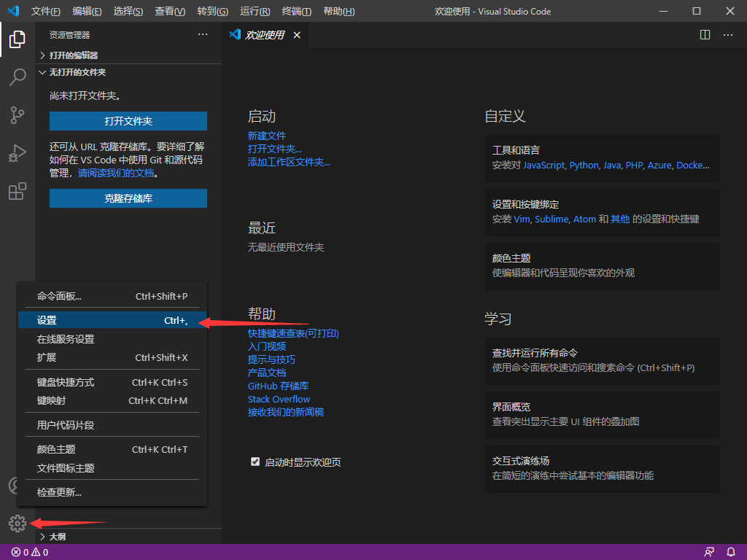747x560 pixels.
Task: Open the 颜色主题 customize card
Action: coord(602,266)
